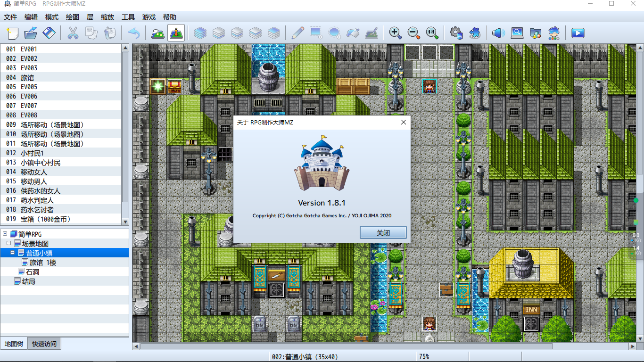Collapse the 简单RPG root tree node

click(5, 234)
